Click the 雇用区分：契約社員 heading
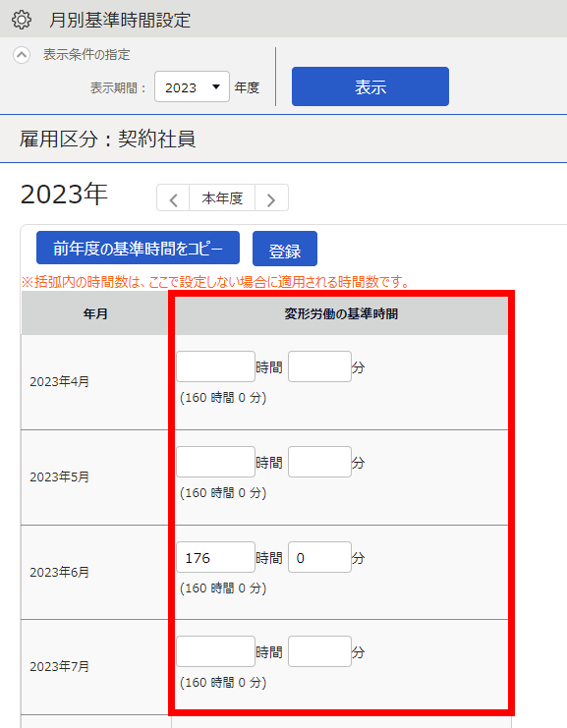Image resolution: width=567 pixels, height=728 pixels. click(x=108, y=139)
